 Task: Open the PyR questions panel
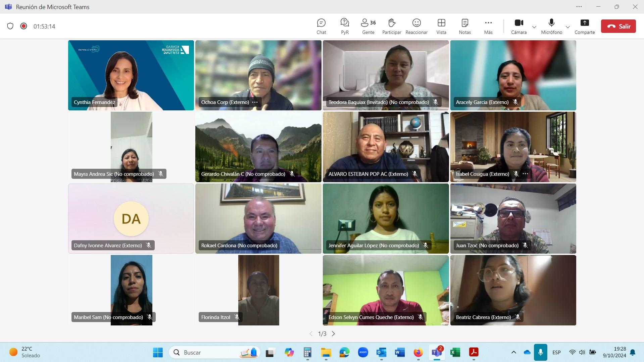[x=345, y=26]
